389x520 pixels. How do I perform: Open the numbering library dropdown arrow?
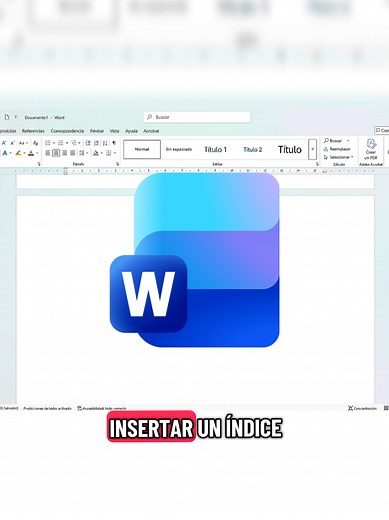point(67,143)
